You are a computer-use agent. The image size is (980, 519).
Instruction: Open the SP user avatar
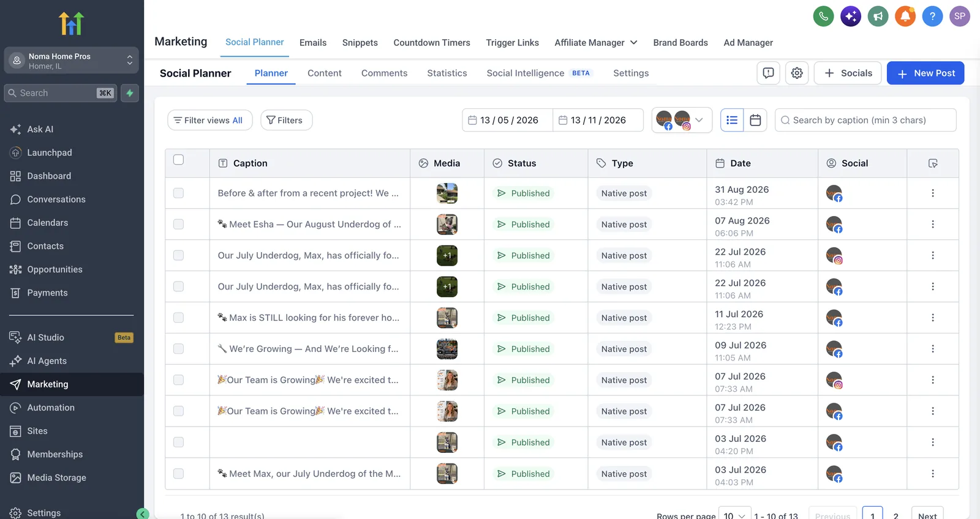click(960, 17)
